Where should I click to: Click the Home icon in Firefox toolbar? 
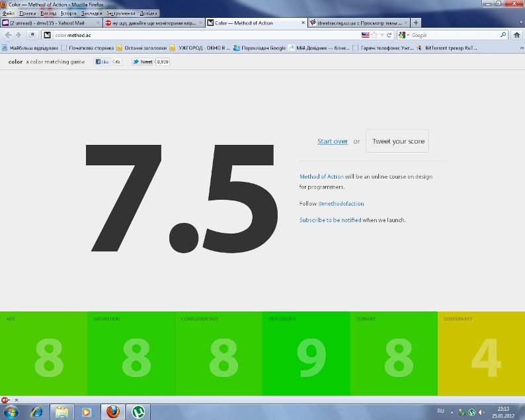pos(517,35)
